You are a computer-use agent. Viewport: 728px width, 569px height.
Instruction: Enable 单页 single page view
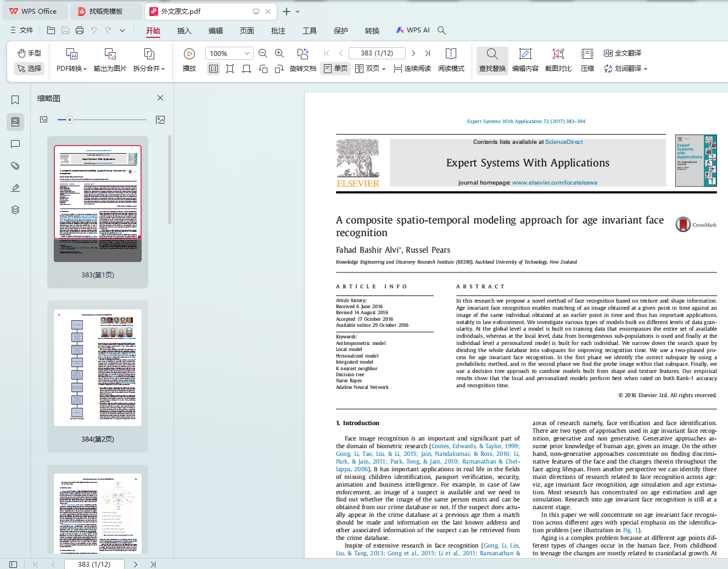pyautogui.click(x=336, y=69)
